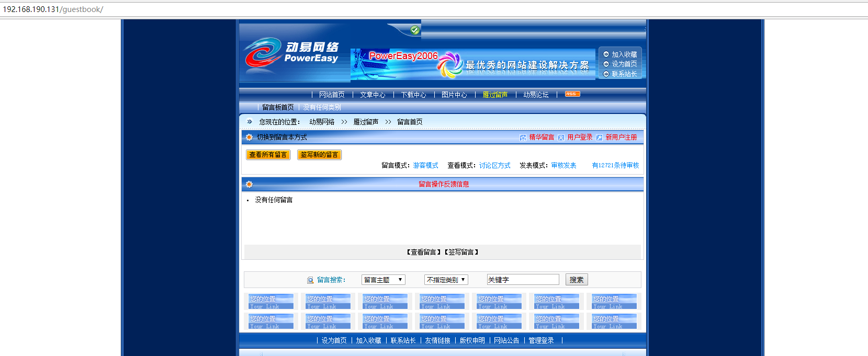Open 图片中心 menu item

tap(454, 95)
